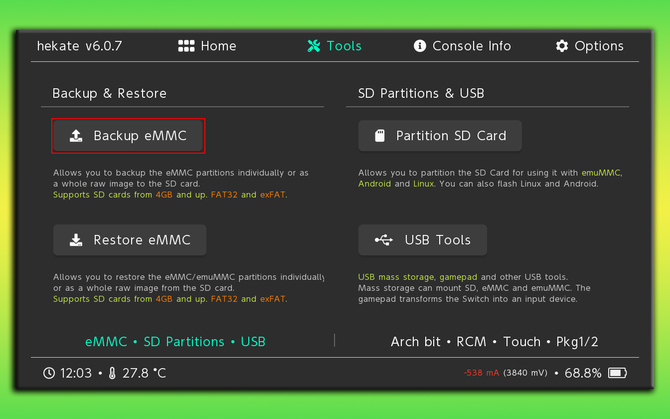670x419 pixels.
Task: Click the -538 mA current reading
Action: 481,373
